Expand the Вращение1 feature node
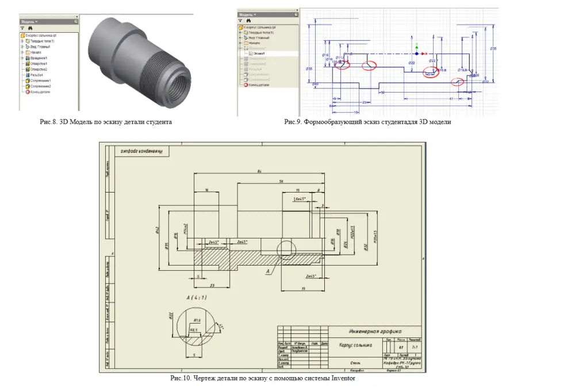Image resolution: width=575 pixels, height=392 pixels. [22, 58]
